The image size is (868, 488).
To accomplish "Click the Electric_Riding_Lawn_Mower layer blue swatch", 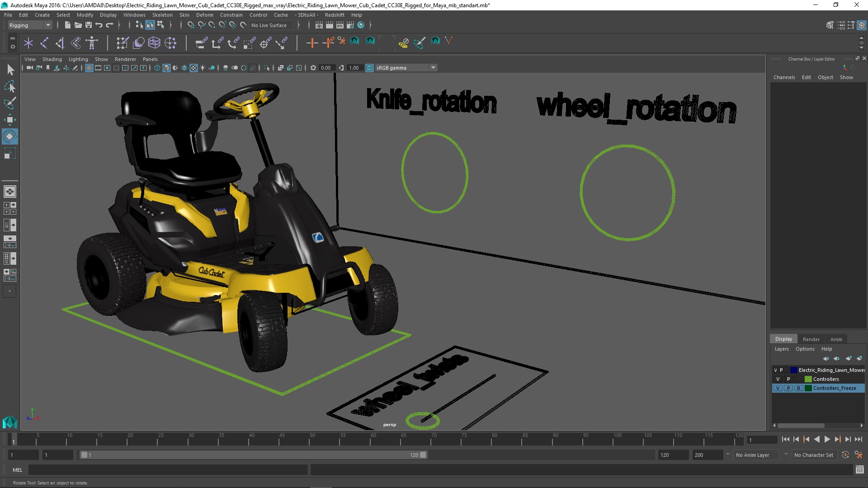I will tap(793, 370).
